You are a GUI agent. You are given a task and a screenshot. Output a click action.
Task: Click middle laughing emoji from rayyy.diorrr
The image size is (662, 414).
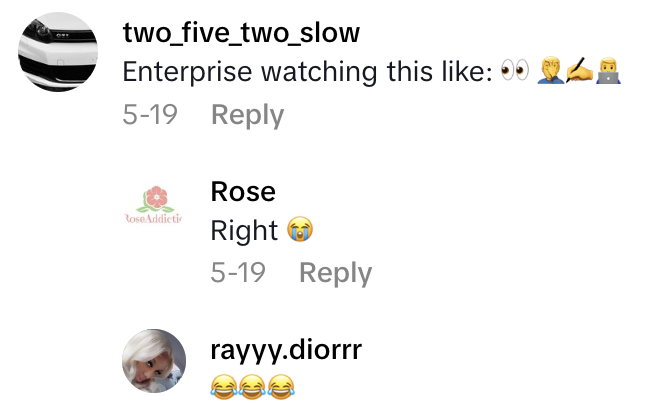click(252, 387)
